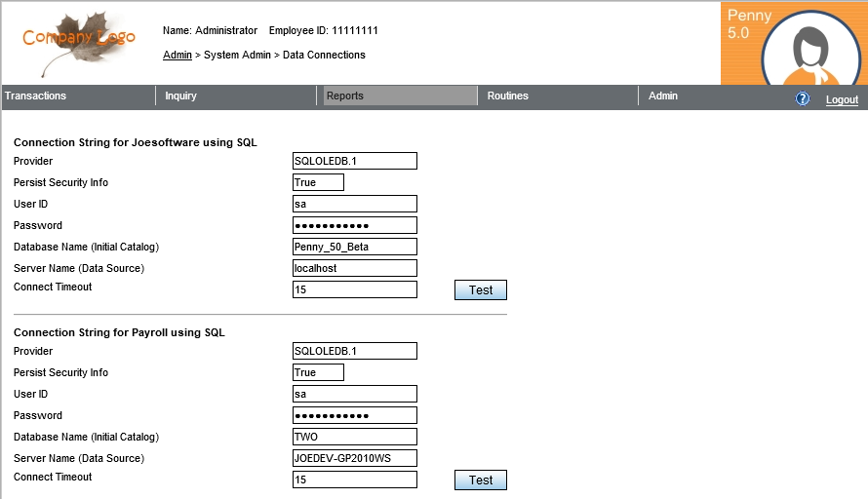Open the Routines menu
The width and height of the screenshot is (868, 499).
(x=508, y=96)
